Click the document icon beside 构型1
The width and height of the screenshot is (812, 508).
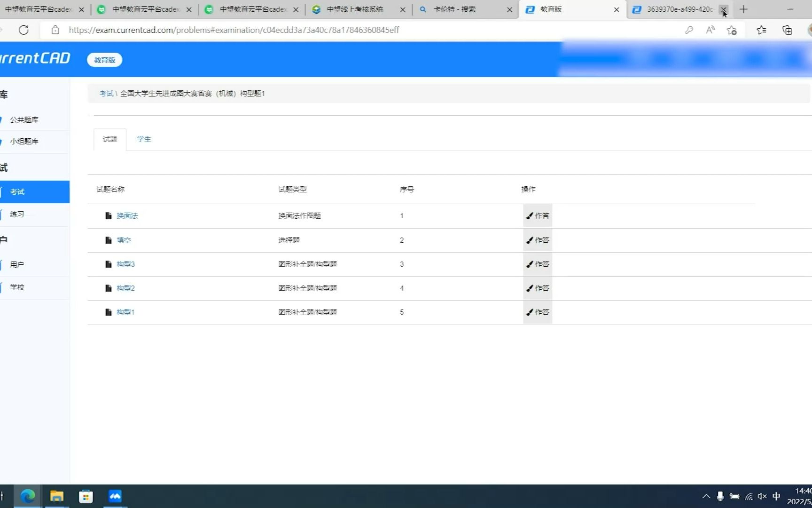pyautogui.click(x=108, y=312)
